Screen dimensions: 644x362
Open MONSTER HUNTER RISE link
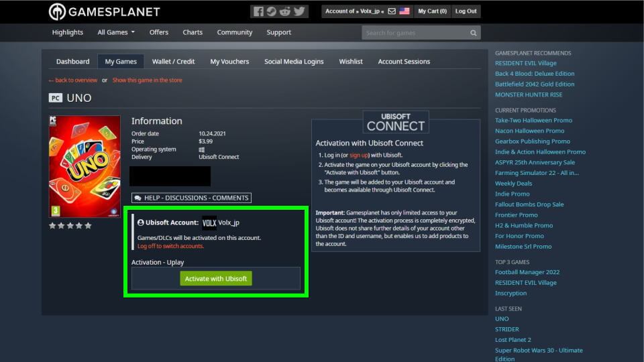(x=529, y=95)
